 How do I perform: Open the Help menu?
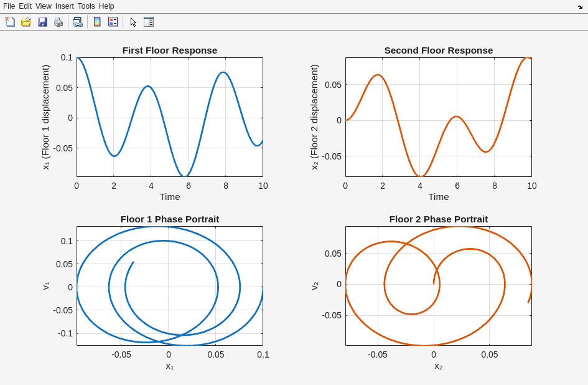(106, 6)
